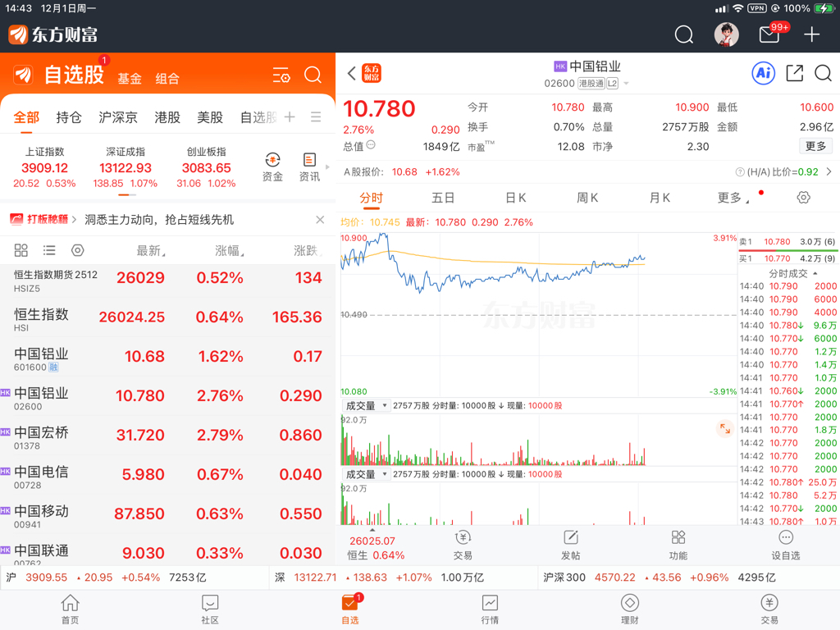Close the 打板秘籍 promotion banner
The height and width of the screenshot is (630, 840).
tap(320, 220)
